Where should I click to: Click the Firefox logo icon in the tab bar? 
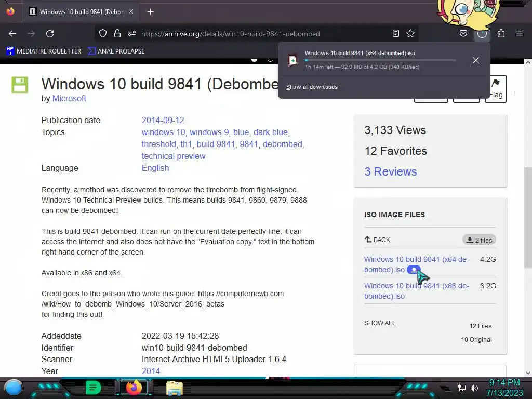coord(10,11)
